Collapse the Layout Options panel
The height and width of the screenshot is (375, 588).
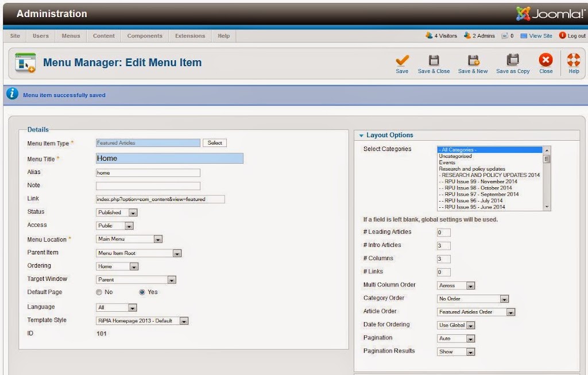pos(362,136)
